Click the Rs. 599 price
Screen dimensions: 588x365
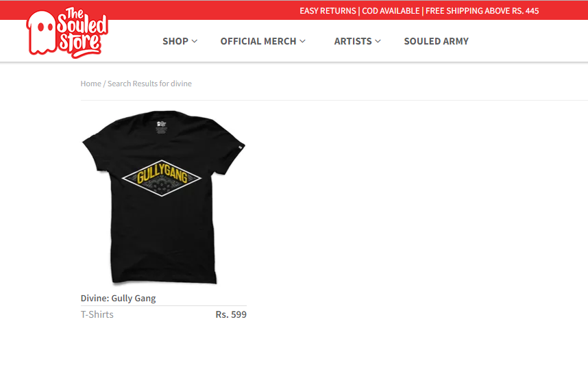coord(231,314)
